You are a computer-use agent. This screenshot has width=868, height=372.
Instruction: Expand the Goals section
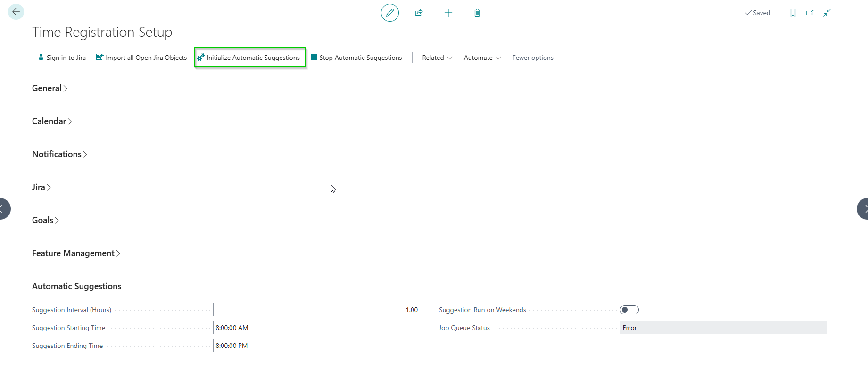click(x=45, y=220)
